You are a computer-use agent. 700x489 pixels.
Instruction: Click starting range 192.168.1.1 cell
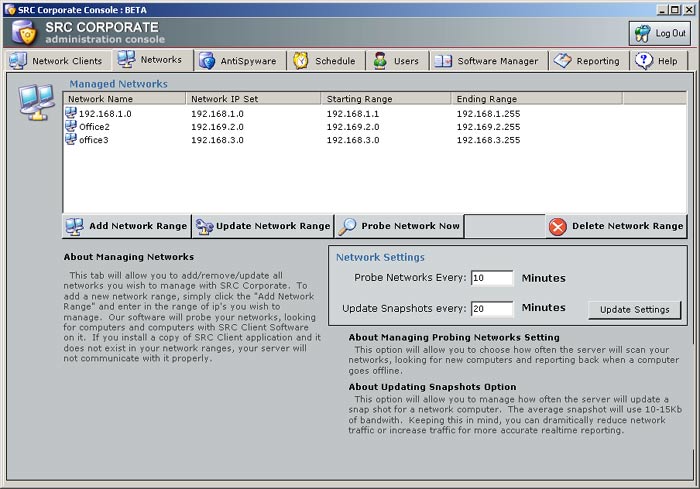353,114
